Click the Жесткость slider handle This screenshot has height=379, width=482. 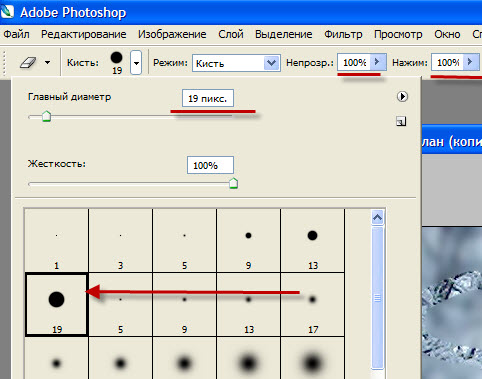234,183
